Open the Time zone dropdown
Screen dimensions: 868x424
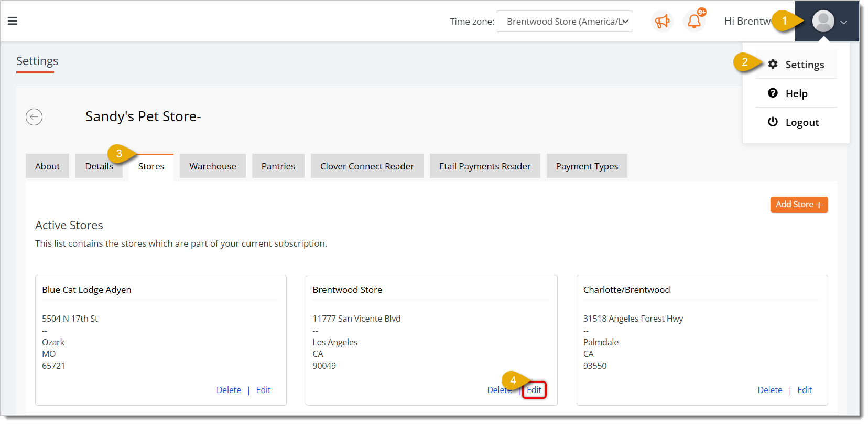coord(565,22)
